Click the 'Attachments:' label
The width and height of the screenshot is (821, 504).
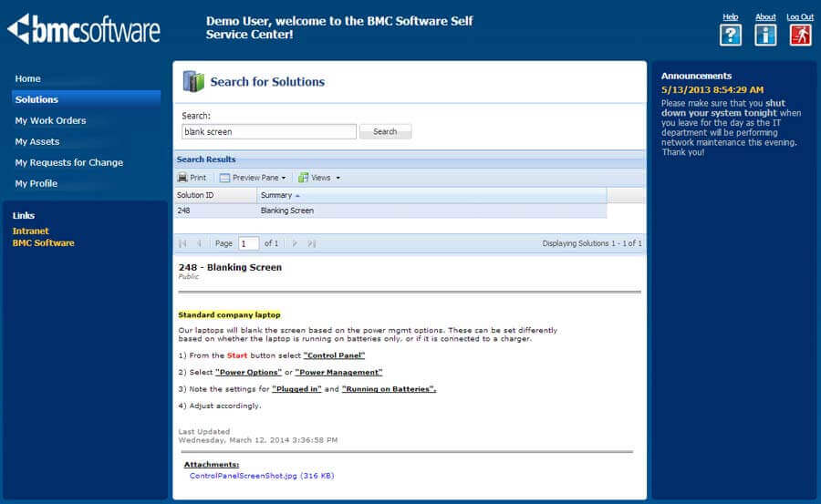coord(212,464)
